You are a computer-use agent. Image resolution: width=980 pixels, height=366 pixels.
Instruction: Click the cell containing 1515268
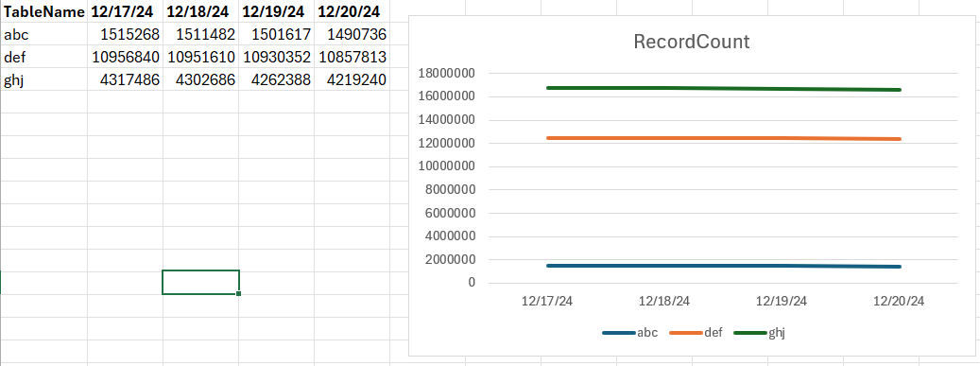pos(125,34)
